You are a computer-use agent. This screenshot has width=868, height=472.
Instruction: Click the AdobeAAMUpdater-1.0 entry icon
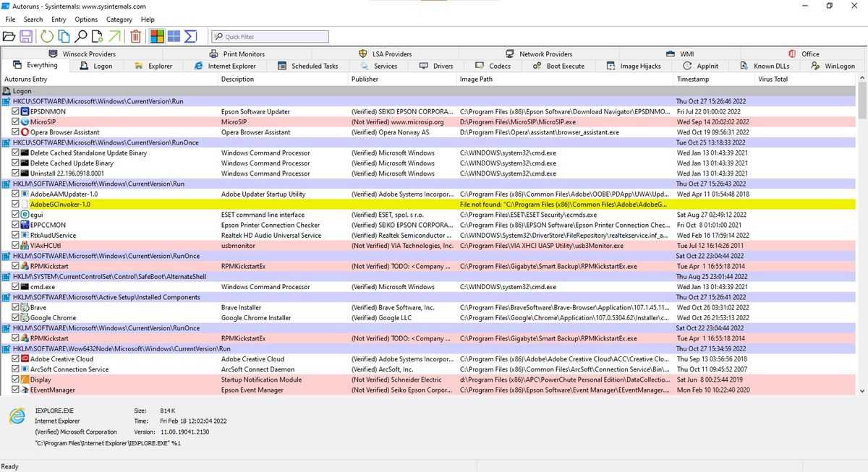(25, 194)
